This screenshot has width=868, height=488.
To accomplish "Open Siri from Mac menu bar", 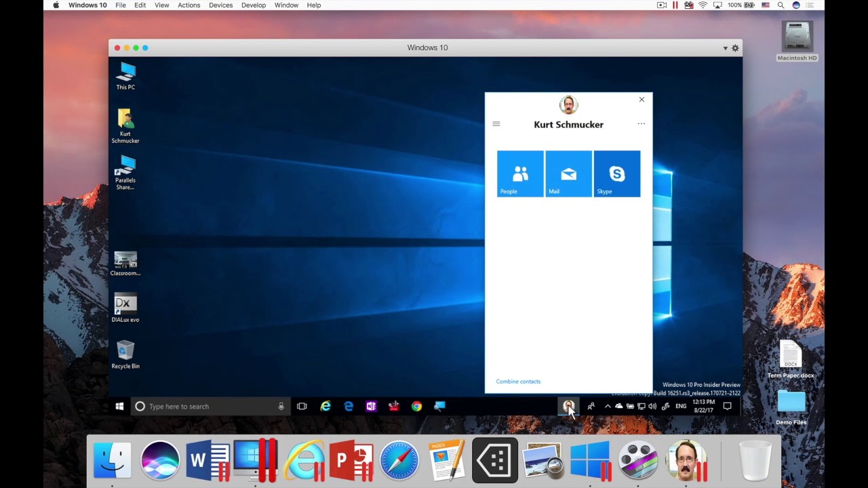I will click(x=796, y=5).
